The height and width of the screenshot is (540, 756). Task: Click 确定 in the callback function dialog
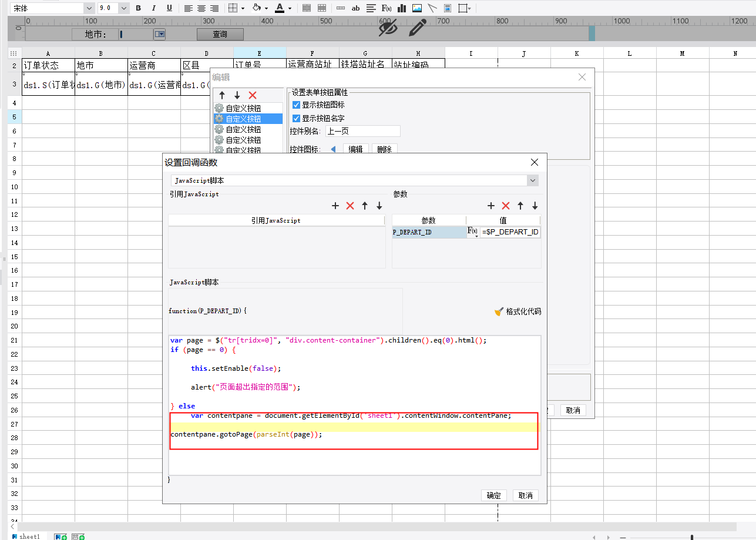493,495
